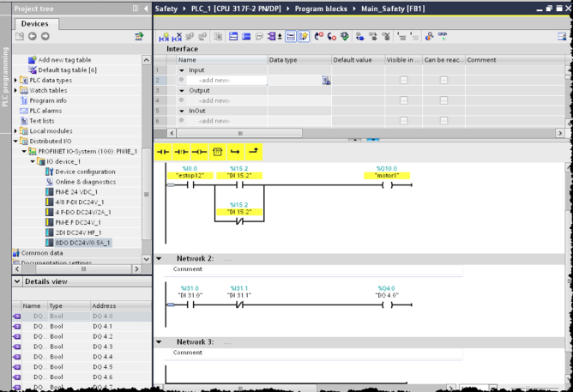Click the glasses monitoring on/off icon

pyautogui.click(x=443, y=36)
